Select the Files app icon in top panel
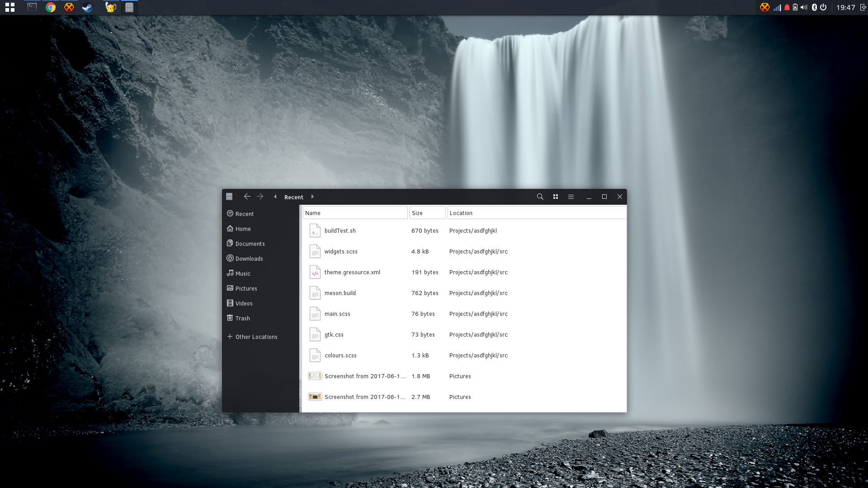The height and width of the screenshot is (488, 868). [129, 7]
